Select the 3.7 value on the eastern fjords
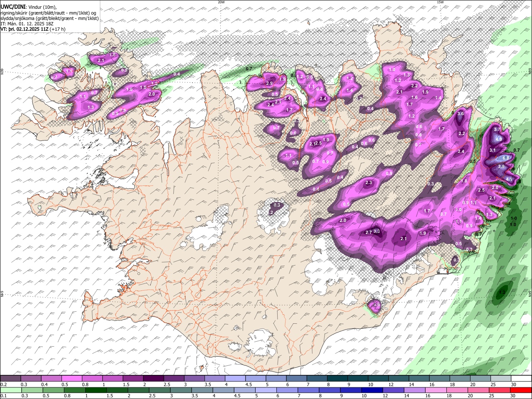This screenshot has height=399, width=532. pos(497,129)
